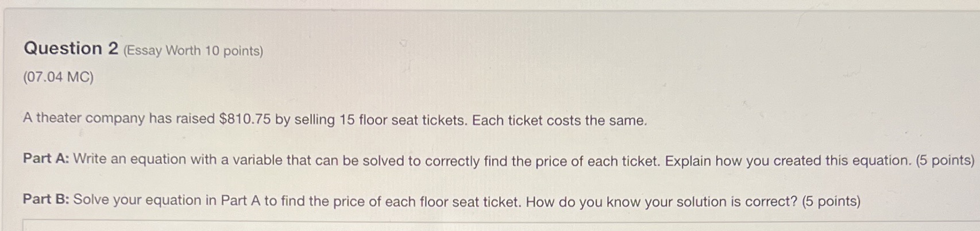
Task: Click the "Essay Worth 10 points" label
Action: (194, 51)
